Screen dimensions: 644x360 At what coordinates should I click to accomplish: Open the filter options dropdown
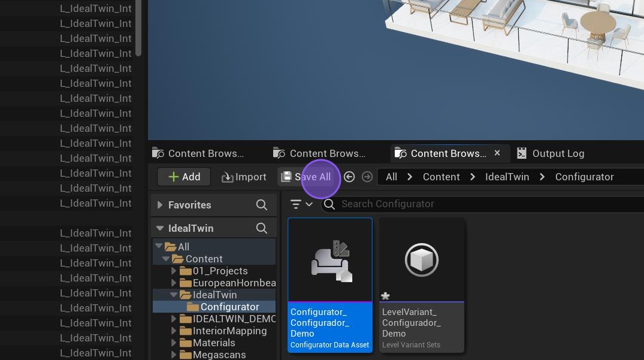301,204
